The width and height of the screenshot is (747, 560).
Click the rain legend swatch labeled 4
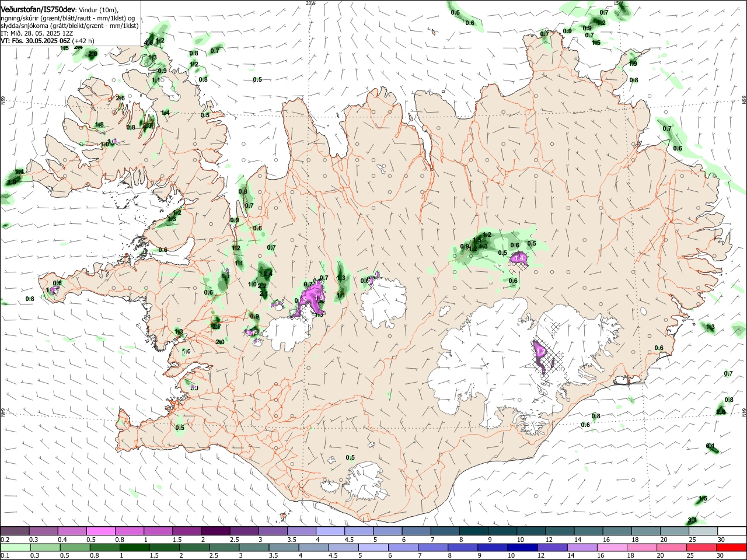point(313,547)
